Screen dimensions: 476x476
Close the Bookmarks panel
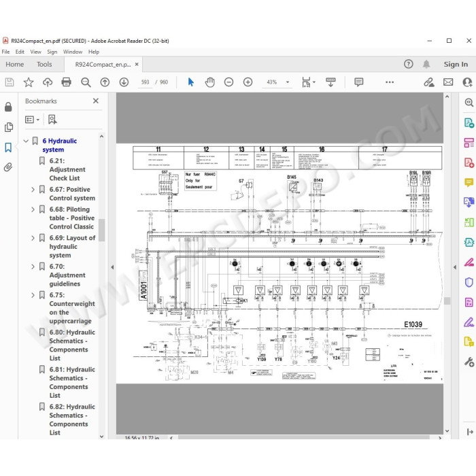coord(96,101)
